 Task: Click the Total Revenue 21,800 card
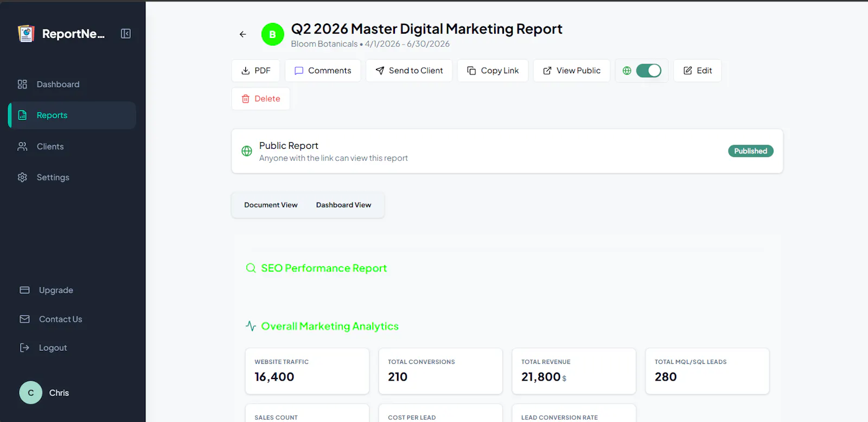pyautogui.click(x=574, y=371)
